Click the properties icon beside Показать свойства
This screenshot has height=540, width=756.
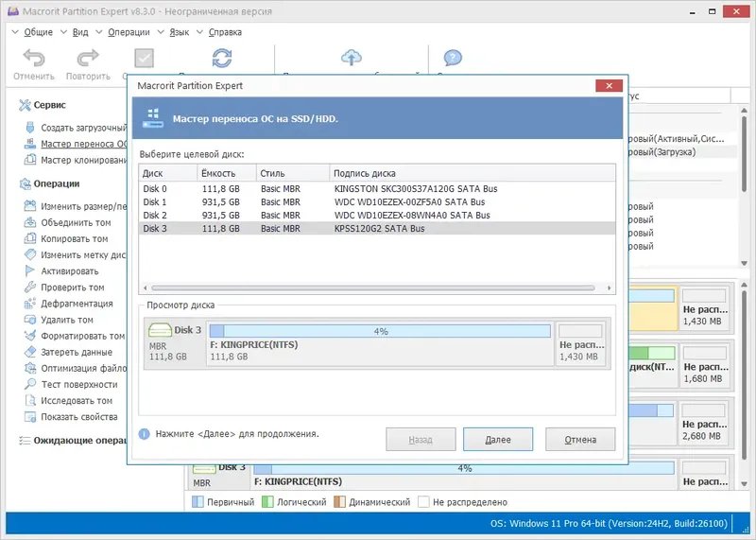pos(30,416)
